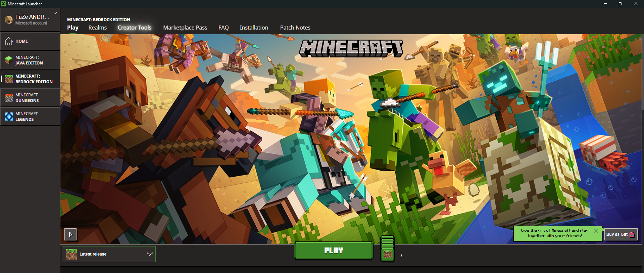Show the Patch Notes tab

click(295, 28)
